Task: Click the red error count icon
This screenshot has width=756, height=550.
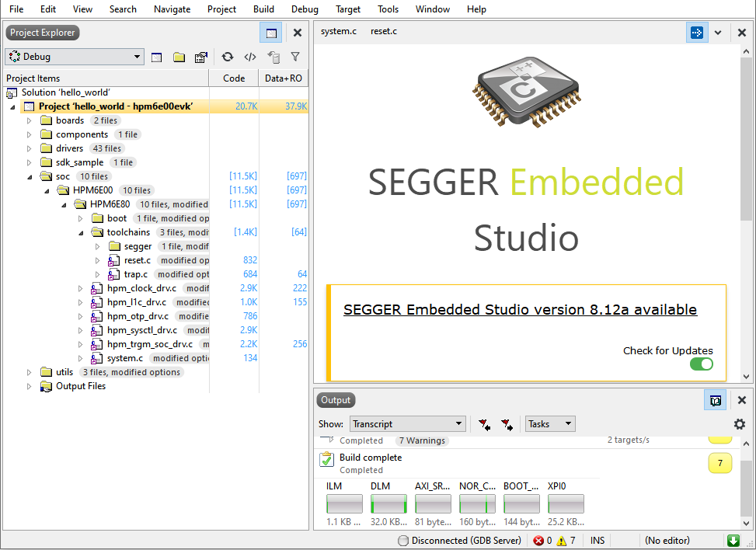Action: coord(538,541)
